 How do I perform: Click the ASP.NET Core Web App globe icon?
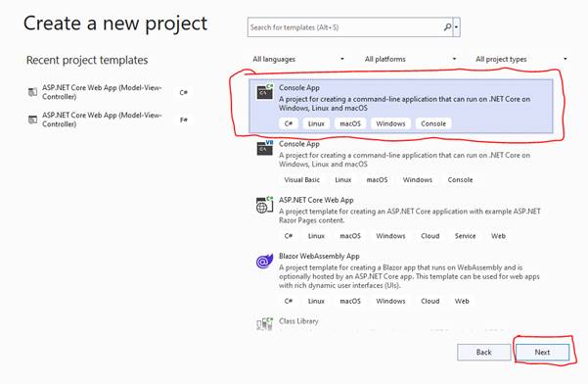point(265,205)
